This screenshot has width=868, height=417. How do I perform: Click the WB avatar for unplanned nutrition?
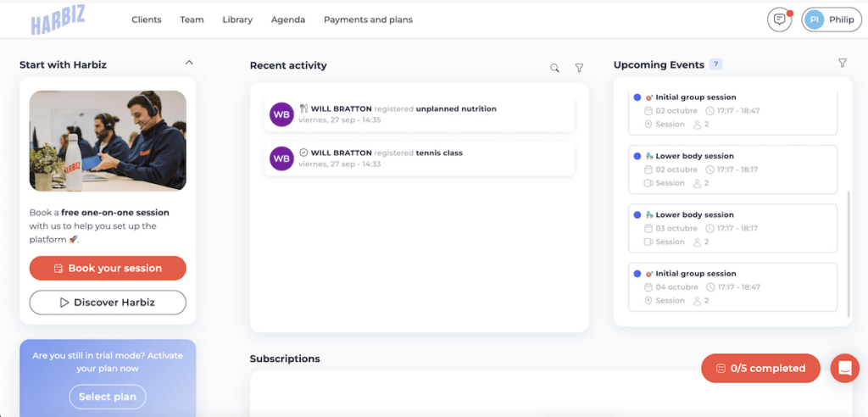click(x=281, y=114)
